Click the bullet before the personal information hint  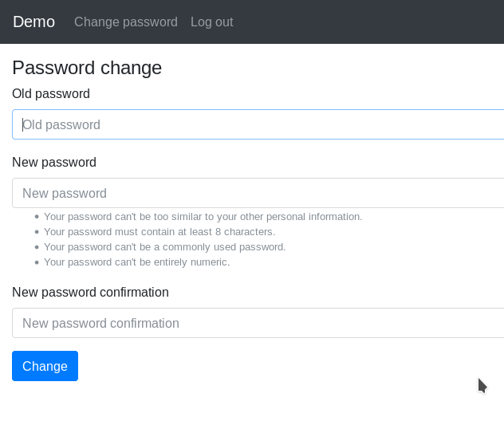pos(37,217)
